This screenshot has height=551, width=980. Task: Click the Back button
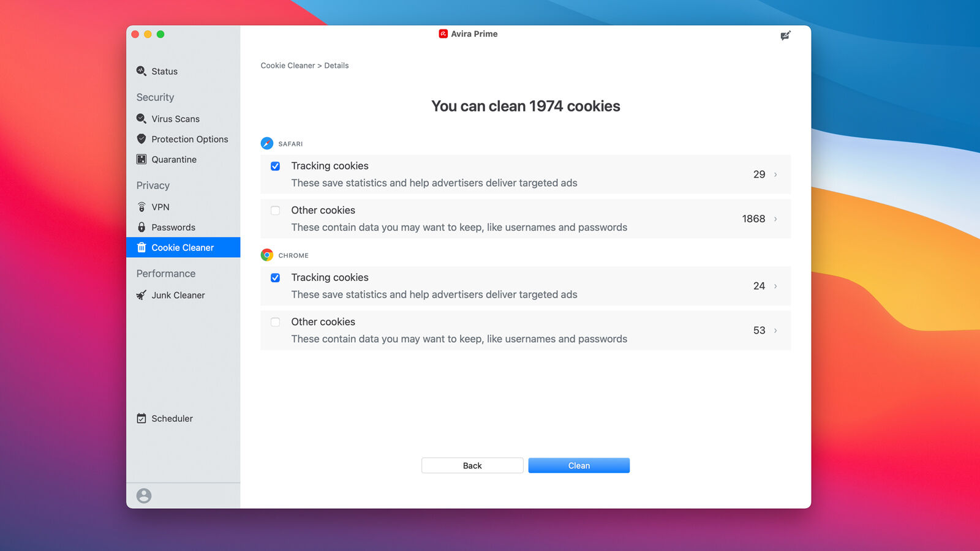(472, 465)
